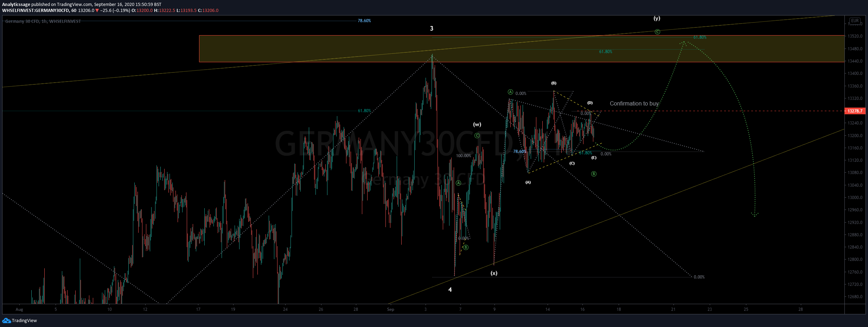This screenshot has height=327, width=868.
Task: Click the high value 'H:13222.5'
Action: point(165,10)
